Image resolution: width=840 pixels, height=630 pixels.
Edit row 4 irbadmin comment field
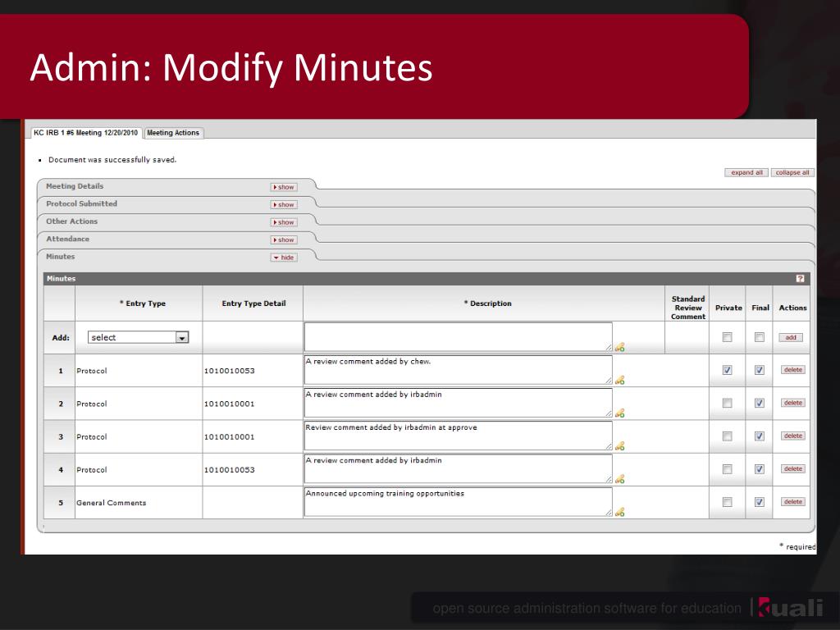point(458,469)
